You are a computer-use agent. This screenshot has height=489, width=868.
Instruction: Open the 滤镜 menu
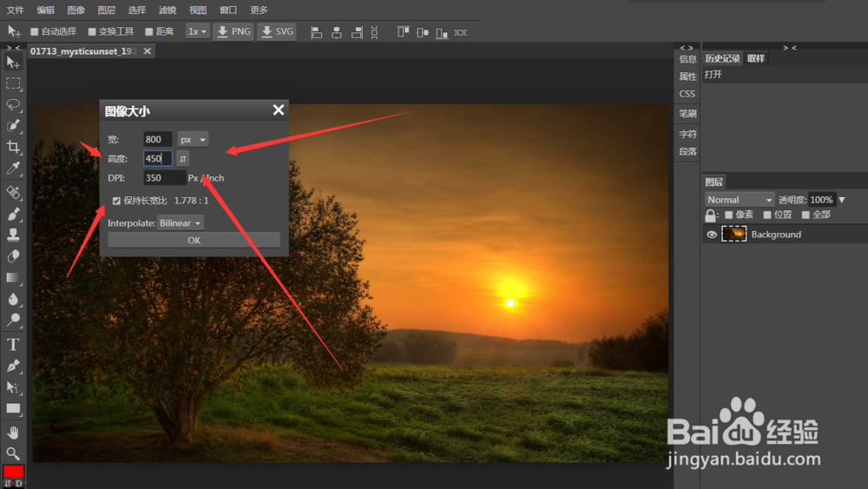coord(168,10)
